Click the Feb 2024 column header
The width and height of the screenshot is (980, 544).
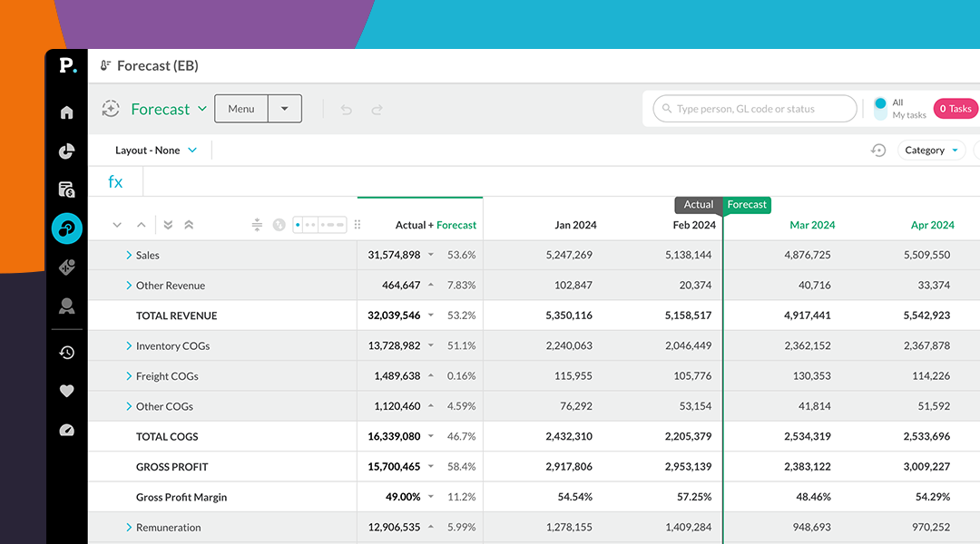[694, 225]
